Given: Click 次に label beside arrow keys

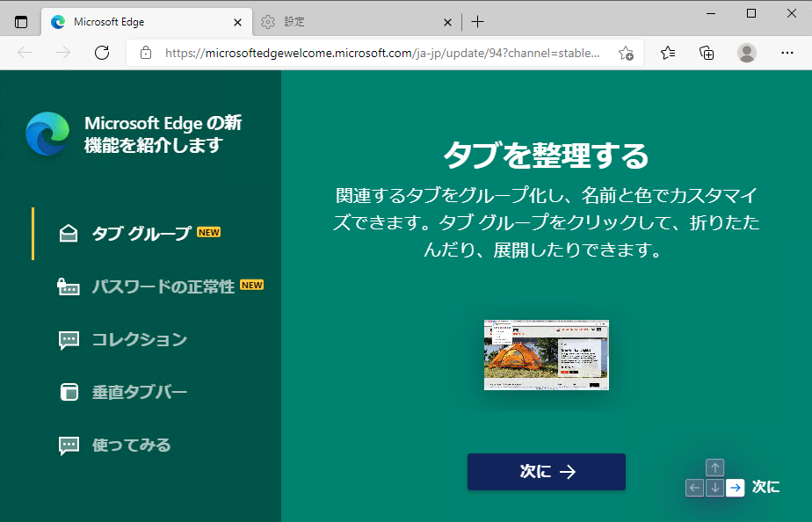Looking at the screenshot, I should (765, 488).
